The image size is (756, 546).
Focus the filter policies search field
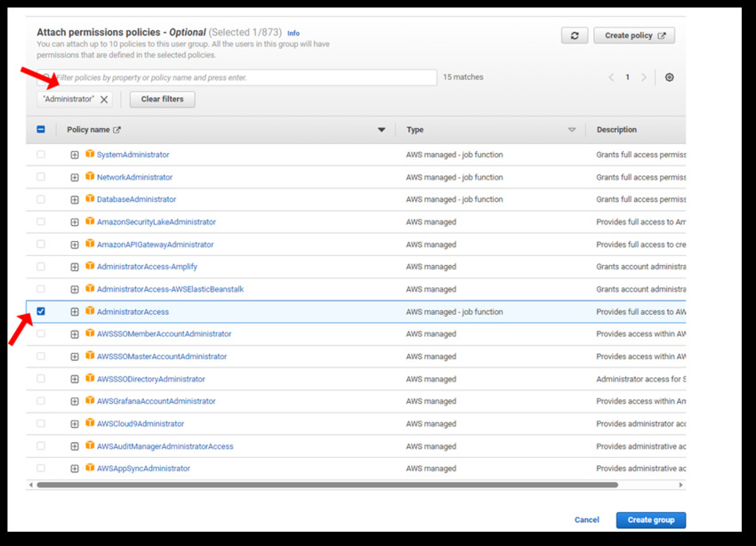(240, 77)
